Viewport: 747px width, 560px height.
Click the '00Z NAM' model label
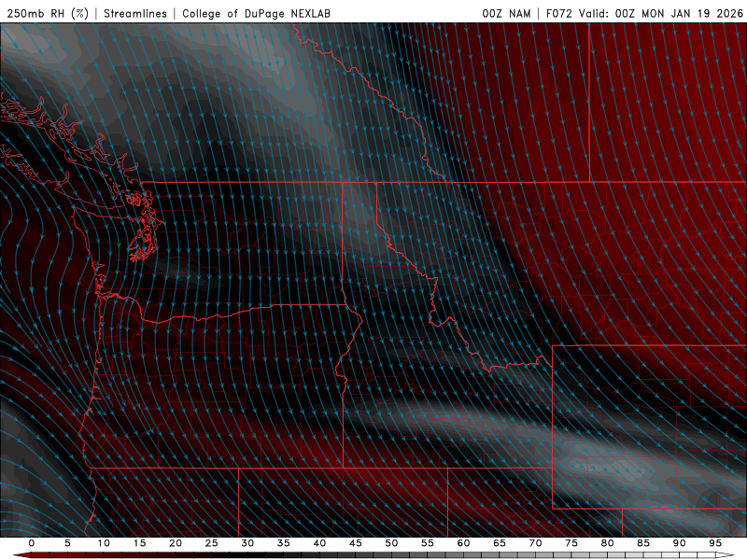coord(506,13)
